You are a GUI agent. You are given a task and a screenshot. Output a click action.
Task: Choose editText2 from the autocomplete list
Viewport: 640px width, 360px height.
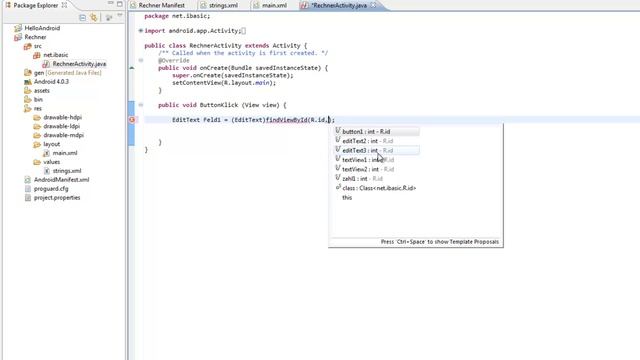[x=377, y=141]
